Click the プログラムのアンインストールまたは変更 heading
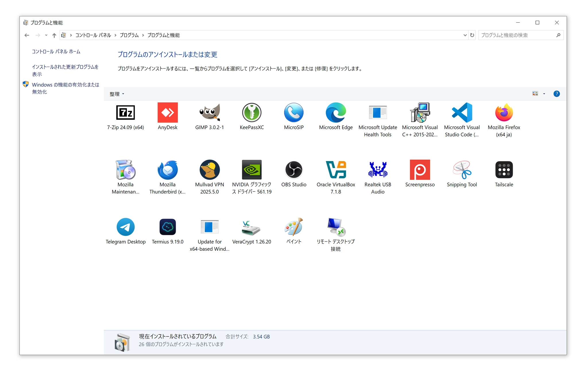The width and height of the screenshot is (588, 375). [x=167, y=55]
